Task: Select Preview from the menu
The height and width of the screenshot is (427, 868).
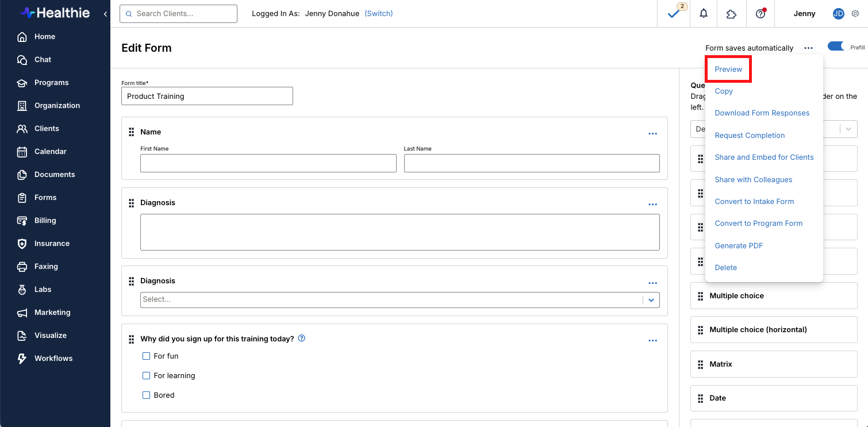Action: point(728,69)
